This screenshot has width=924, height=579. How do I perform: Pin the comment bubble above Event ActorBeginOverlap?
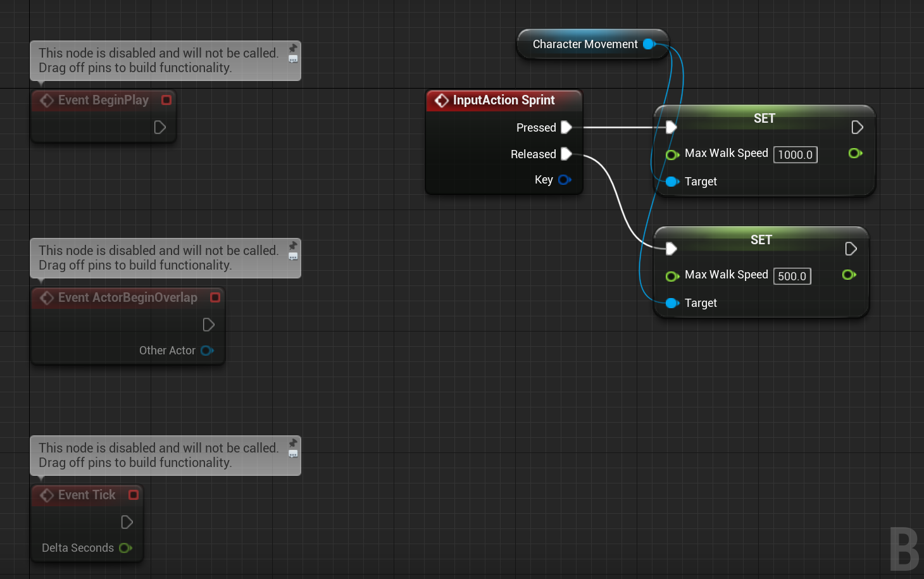point(292,246)
